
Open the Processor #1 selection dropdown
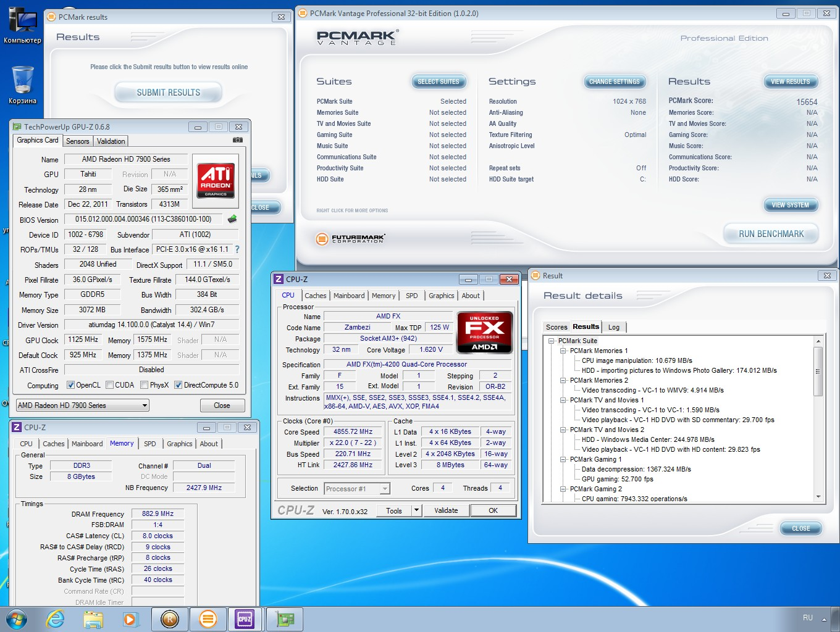coord(357,489)
